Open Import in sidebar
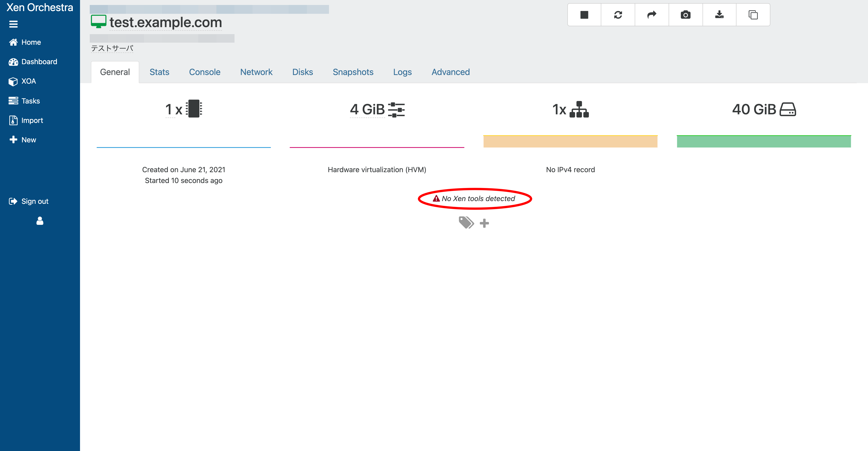The height and width of the screenshot is (451, 868). pyautogui.click(x=26, y=120)
